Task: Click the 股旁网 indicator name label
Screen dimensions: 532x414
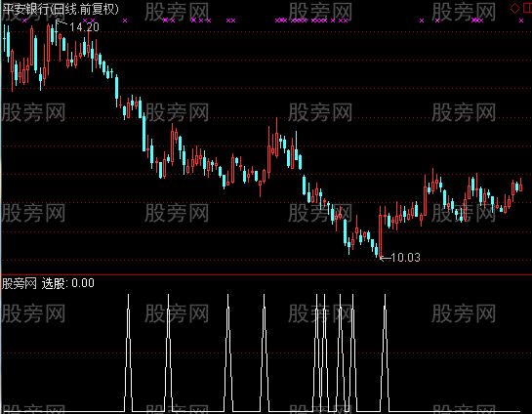Action: click(x=19, y=283)
